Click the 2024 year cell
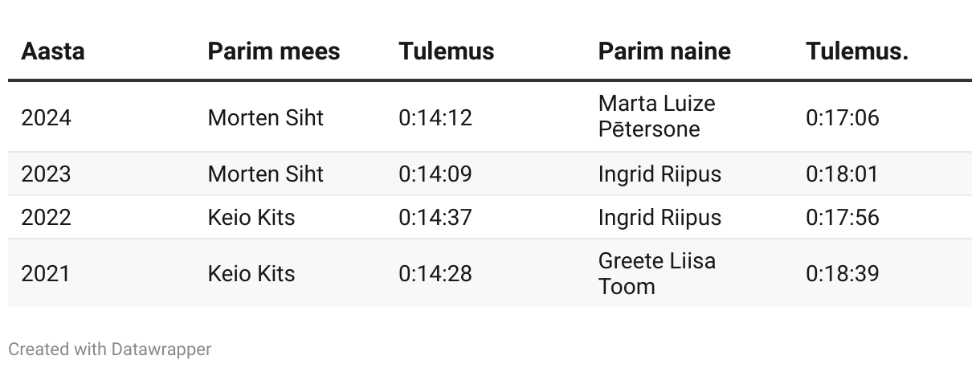 (46, 117)
